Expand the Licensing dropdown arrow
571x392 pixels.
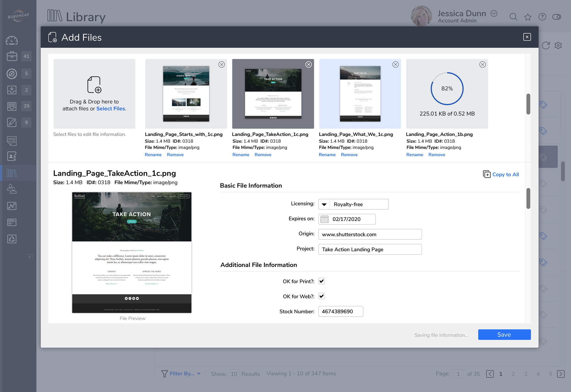[324, 204]
